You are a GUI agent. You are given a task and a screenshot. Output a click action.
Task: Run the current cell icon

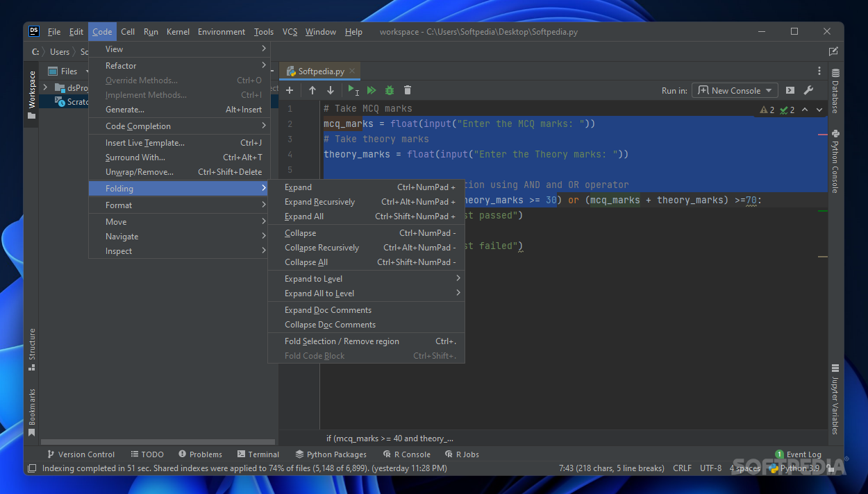353,90
